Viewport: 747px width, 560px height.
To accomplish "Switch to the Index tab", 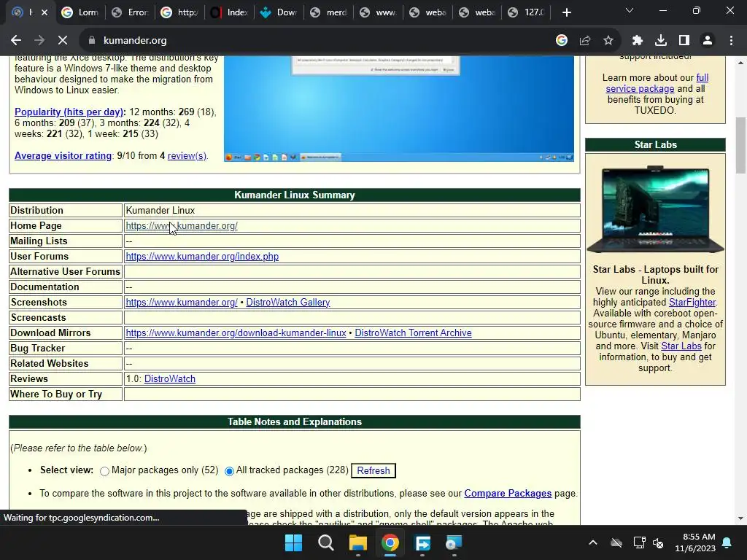I will pyautogui.click(x=229, y=12).
